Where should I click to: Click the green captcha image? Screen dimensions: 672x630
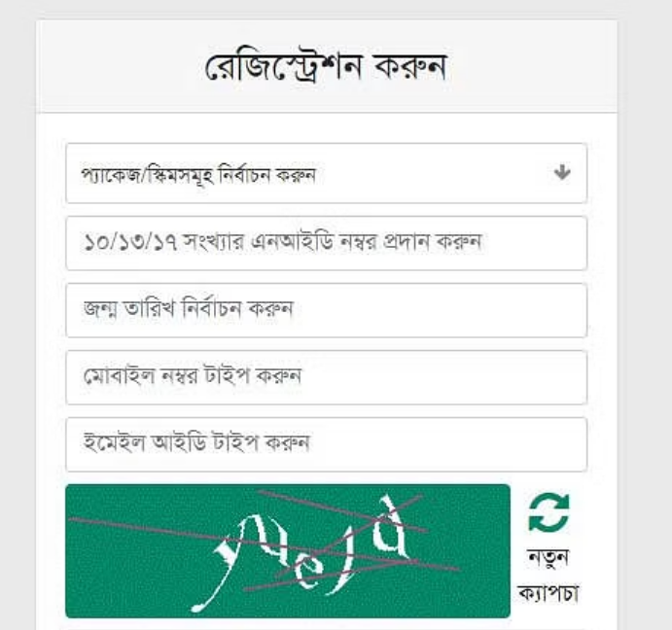click(288, 551)
